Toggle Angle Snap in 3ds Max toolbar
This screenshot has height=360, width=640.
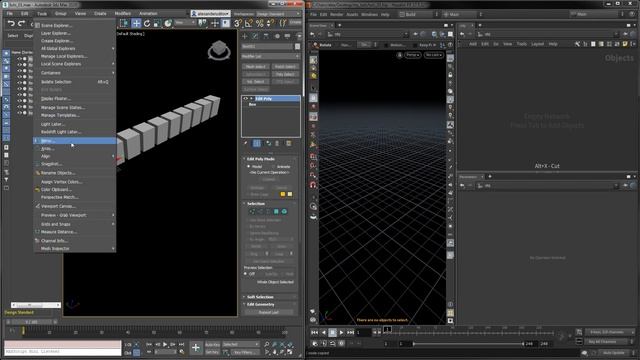click(x=249, y=24)
